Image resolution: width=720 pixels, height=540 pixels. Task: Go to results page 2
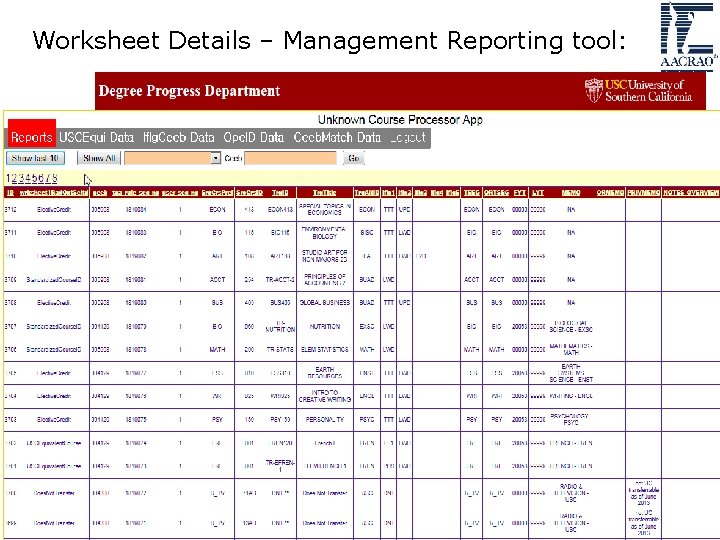pos(14,178)
